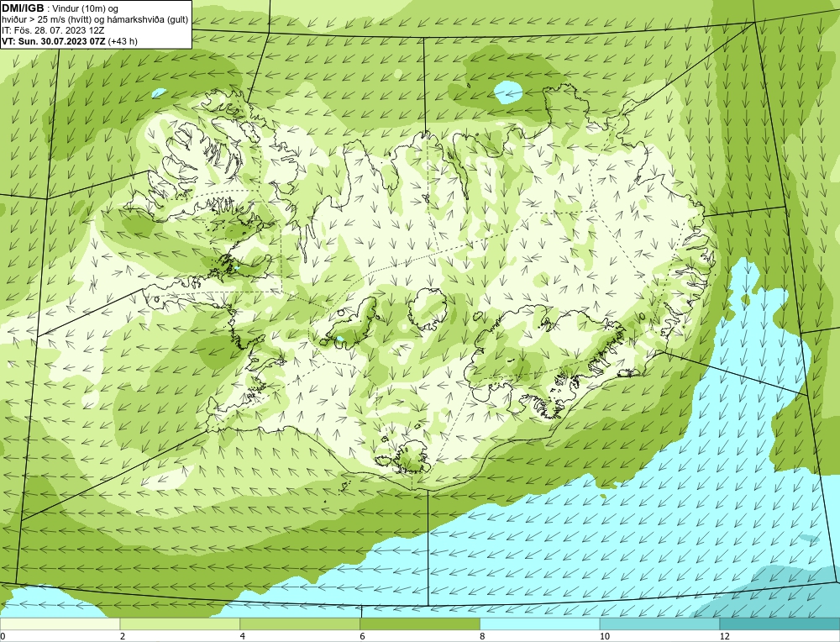Click the legend label 6

363,636
